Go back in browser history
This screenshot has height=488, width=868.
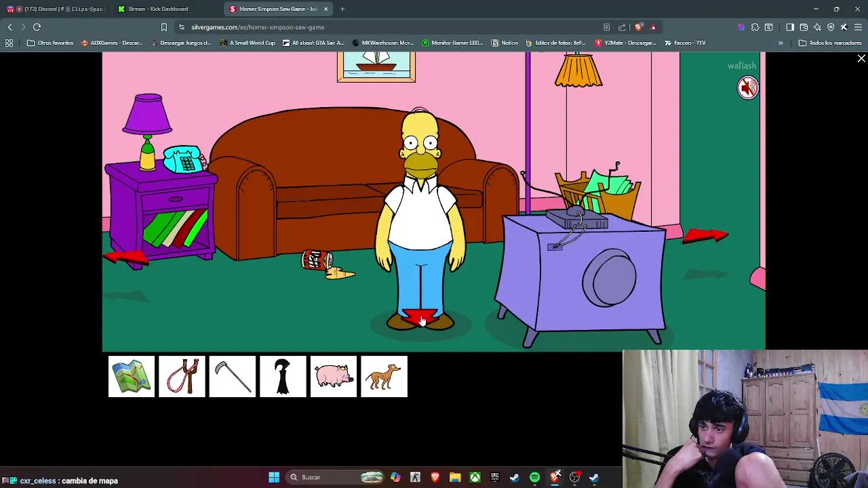tap(9, 27)
